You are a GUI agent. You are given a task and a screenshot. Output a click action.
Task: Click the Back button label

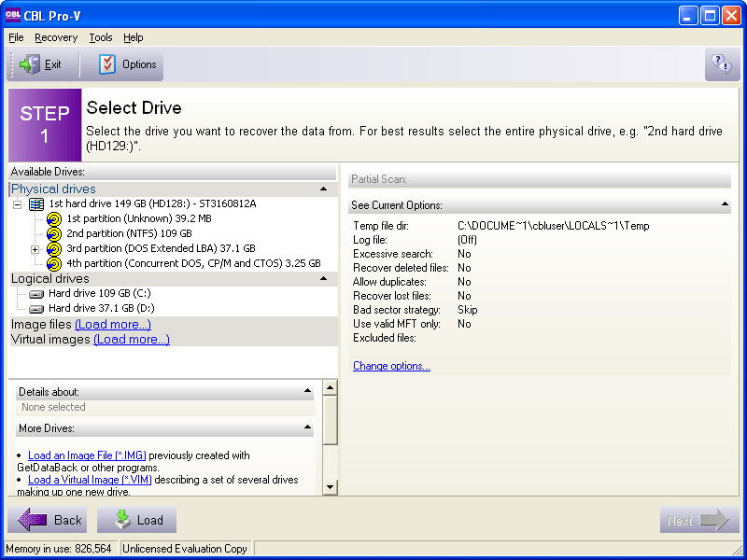[67, 520]
